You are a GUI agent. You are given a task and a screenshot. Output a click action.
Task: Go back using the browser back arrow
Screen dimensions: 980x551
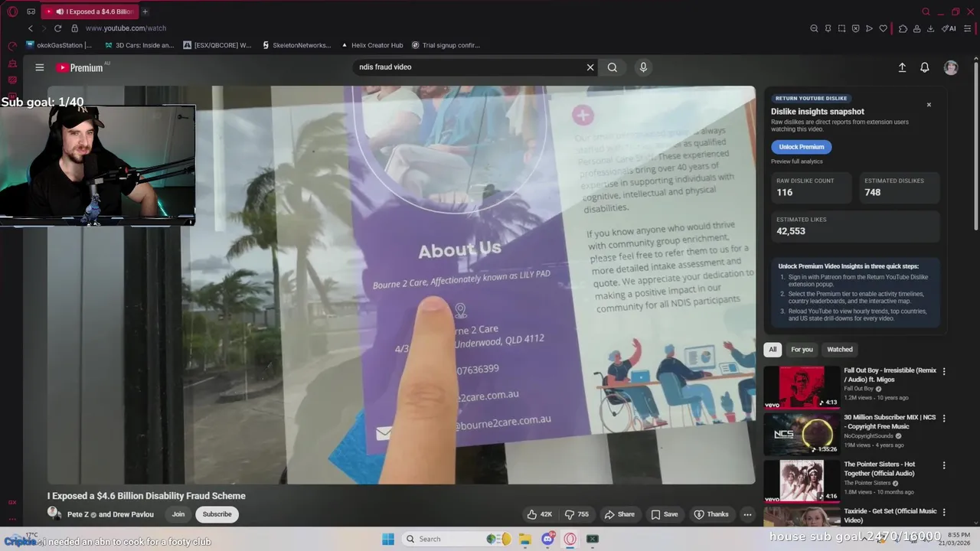(31, 28)
